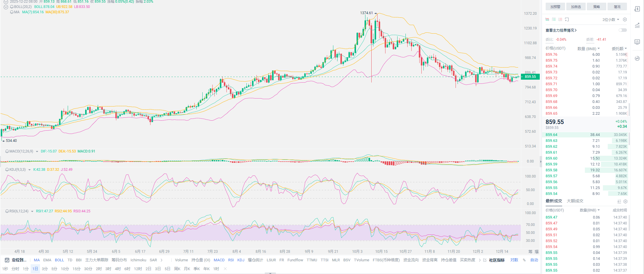Open the 2位小数 decimal precision dropdown
Screen dimensions: 644x274
coord(611,19)
